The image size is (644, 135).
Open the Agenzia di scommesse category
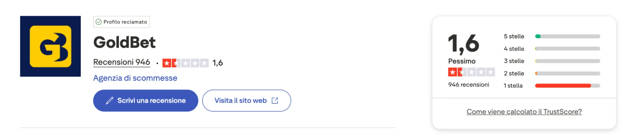[x=135, y=78]
